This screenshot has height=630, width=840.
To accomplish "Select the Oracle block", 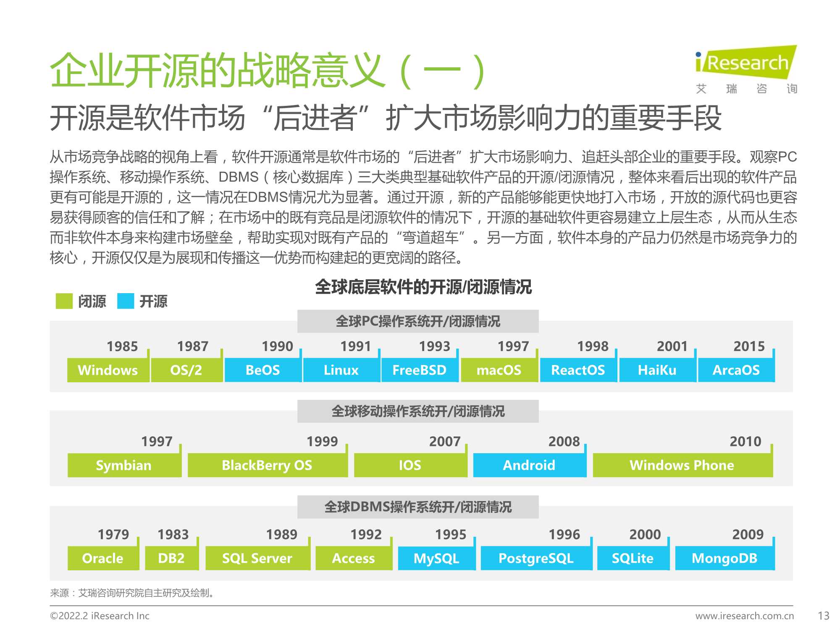I will (x=103, y=558).
